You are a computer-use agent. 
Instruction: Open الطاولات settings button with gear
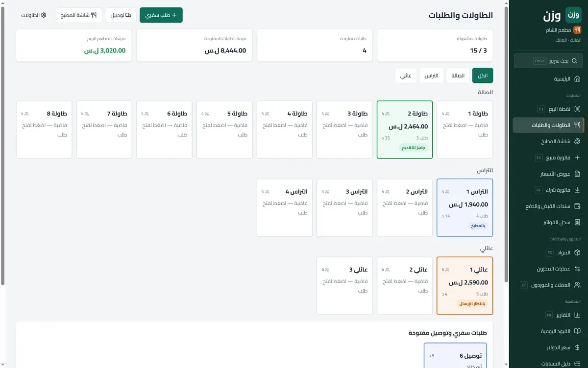pyautogui.click(x=34, y=15)
